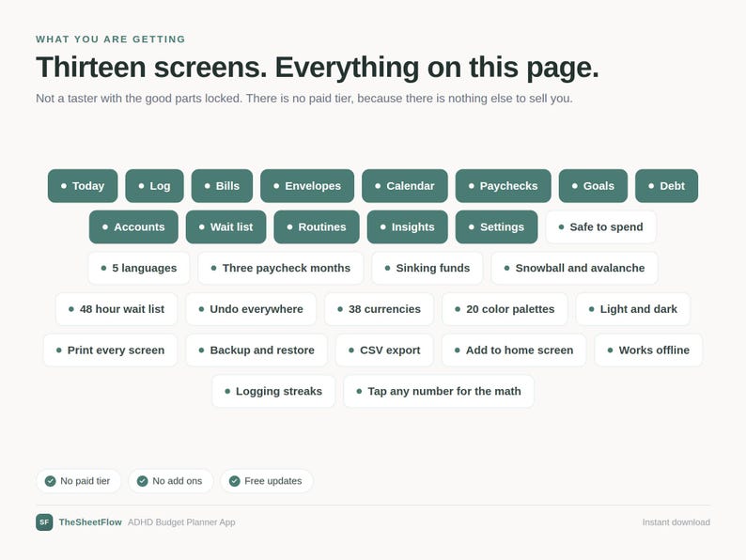This screenshot has height=560, width=746.
Task: Select the Log chip
Action: pos(154,185)
